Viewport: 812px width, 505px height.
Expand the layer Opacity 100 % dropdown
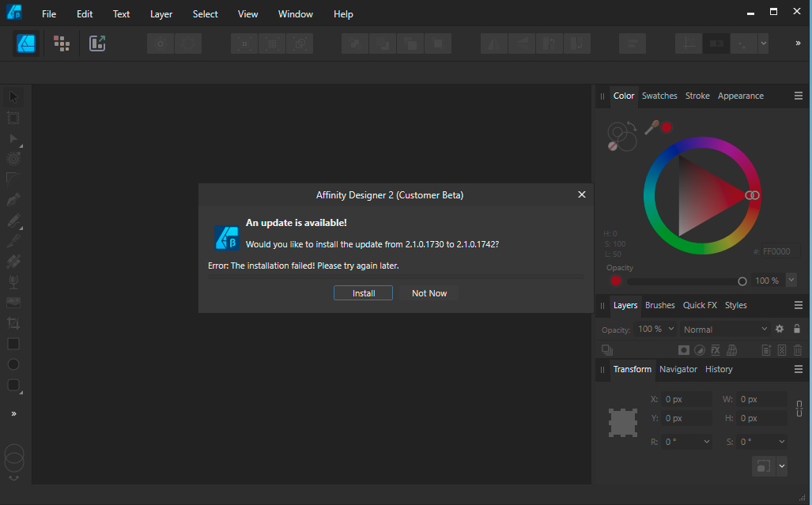(671, 329)
